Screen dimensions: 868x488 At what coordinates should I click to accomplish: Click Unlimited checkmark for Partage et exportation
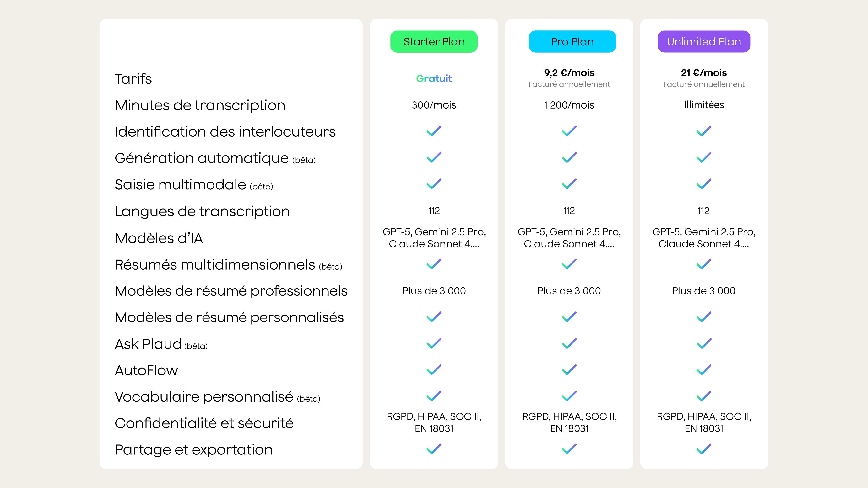704,449
